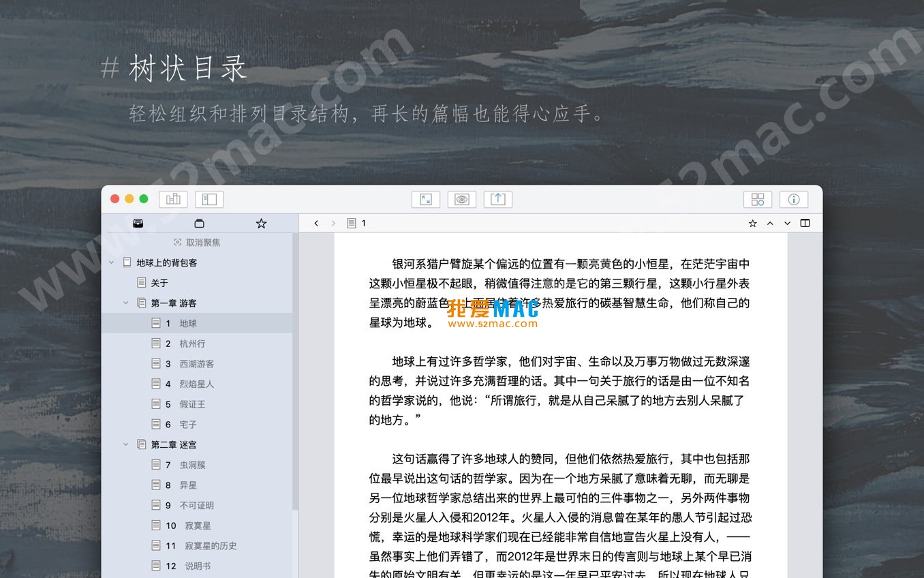Click the archive box icon in the sidebar header
This screenshot has width=924, height=578.
point(199,223)
